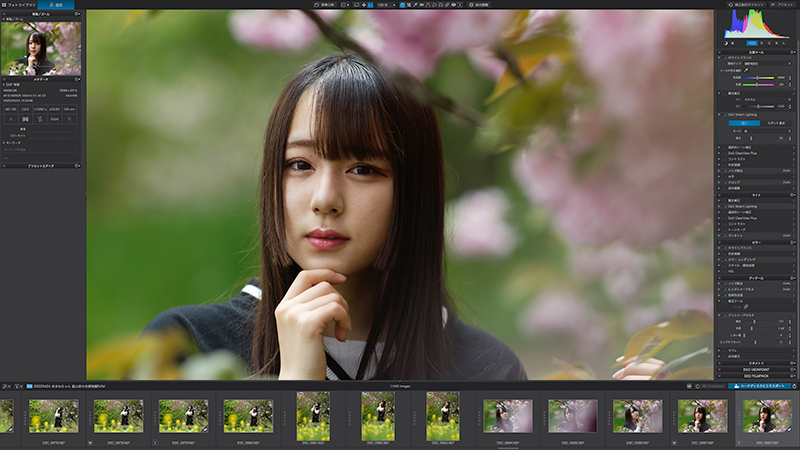Adjust the blue-yellow color temperature slider
Image resolution: width=800 pixels, height=450 pixels.
click(758, 78)
